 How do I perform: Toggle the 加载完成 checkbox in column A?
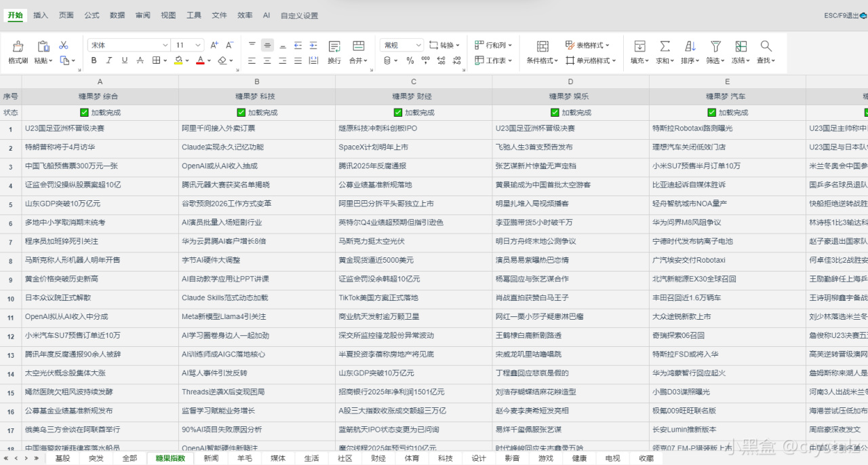pos(84,113)
